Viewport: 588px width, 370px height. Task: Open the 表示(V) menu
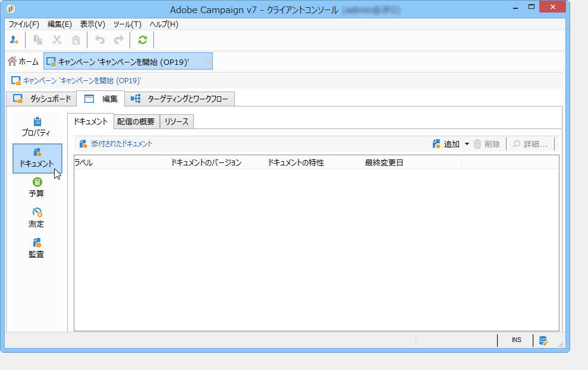click(x=93, y=24)
